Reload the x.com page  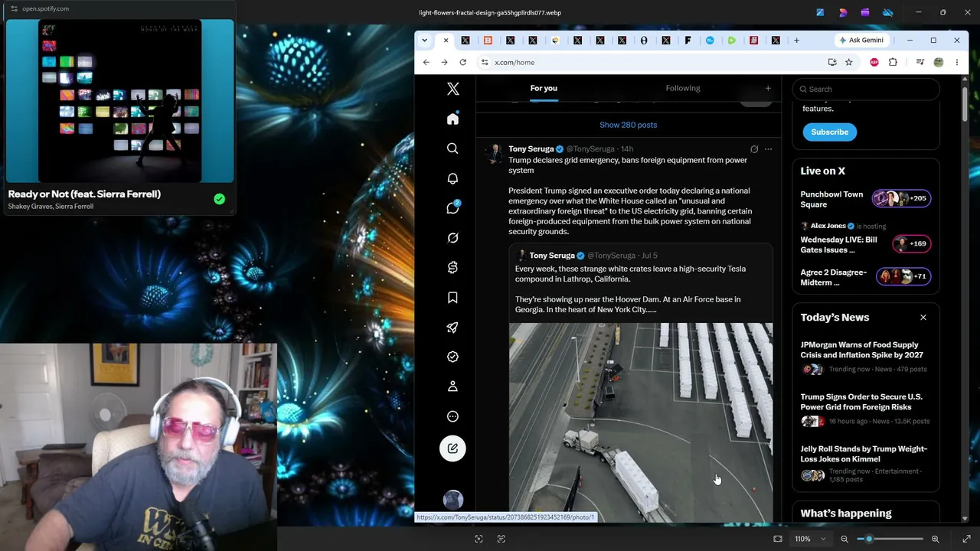click(x=462, y=62)
